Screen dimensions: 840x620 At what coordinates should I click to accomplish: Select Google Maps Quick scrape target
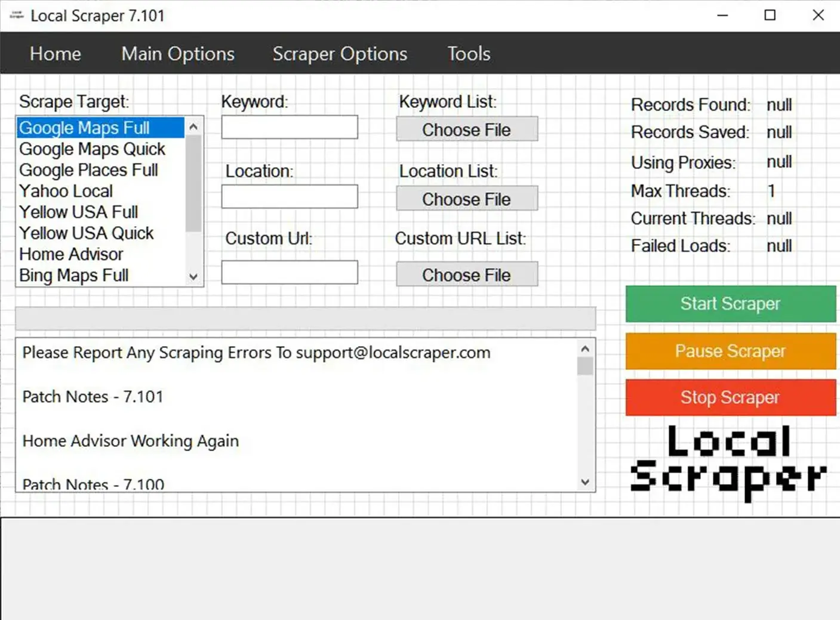coord(101,149)
